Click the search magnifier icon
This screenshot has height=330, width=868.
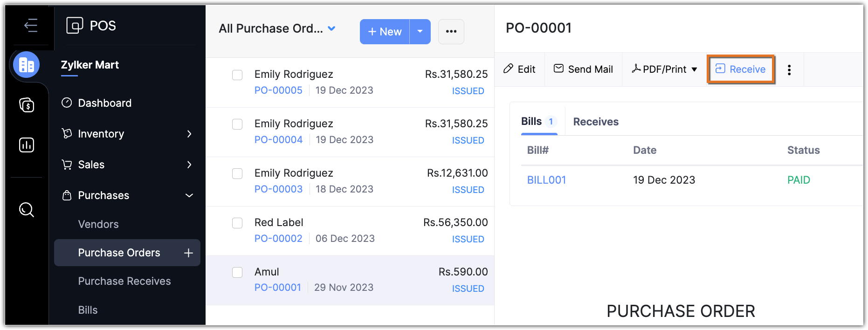coord(27,210)
